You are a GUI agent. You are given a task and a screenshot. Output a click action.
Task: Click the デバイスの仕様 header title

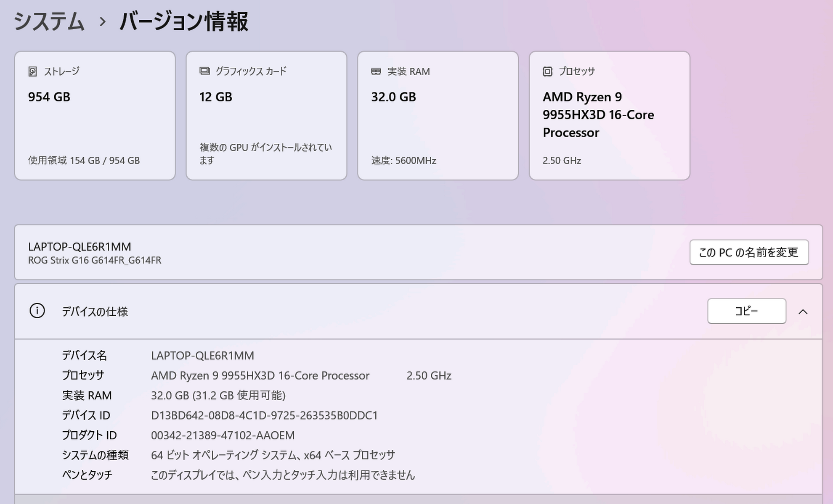[x=95, y=311]
